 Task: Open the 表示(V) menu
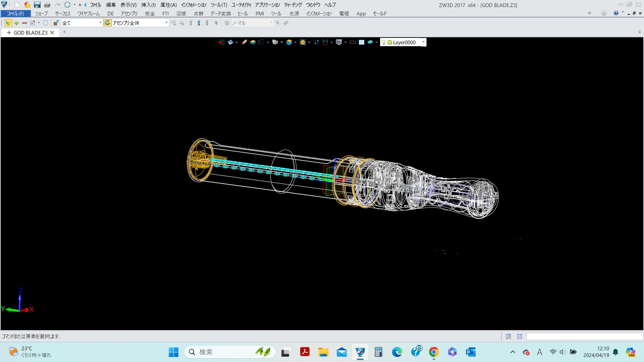(128, 5)
